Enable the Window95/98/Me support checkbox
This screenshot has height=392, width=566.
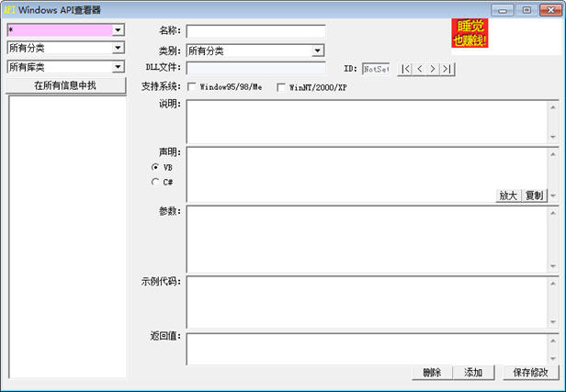tap(192, 87)
